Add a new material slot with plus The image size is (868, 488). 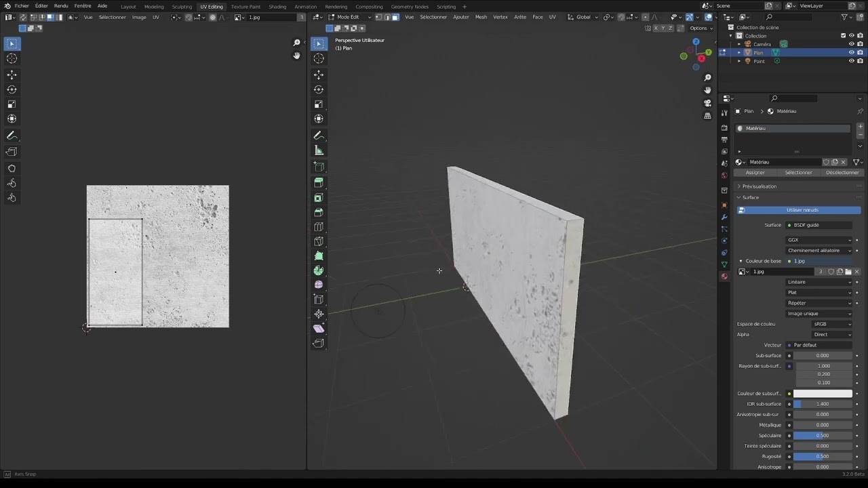pyautogui.click(x=861, y=127)
